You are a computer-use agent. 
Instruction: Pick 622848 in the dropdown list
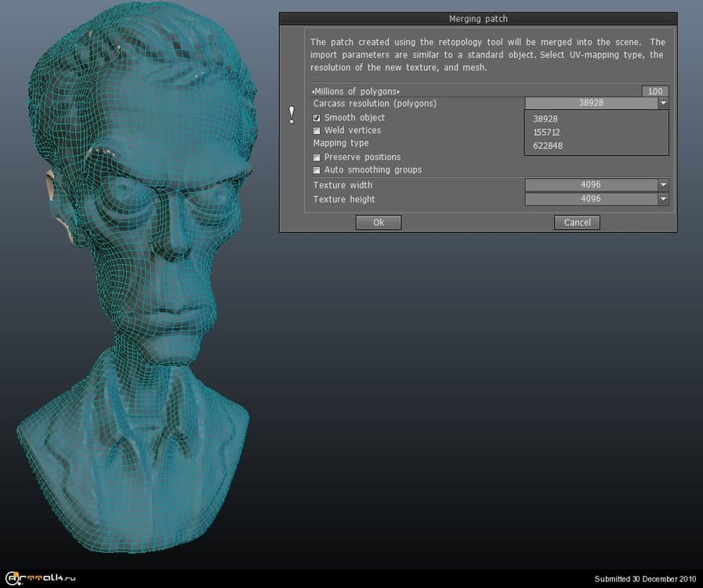(x=548, y=146)
